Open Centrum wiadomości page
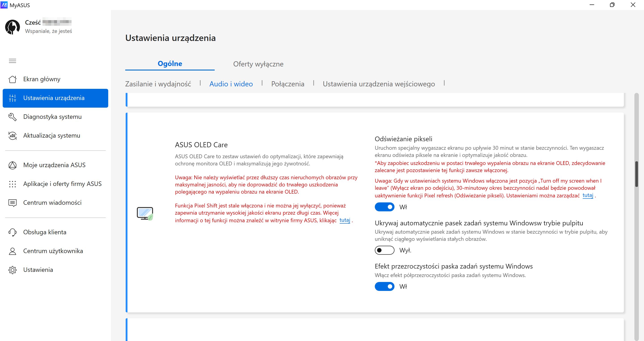Screen dimensions: 644x341 55,203
